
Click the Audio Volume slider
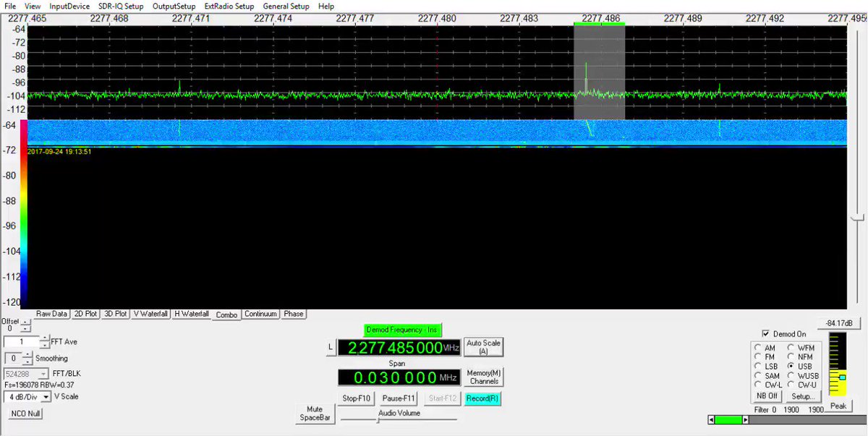[378, 419]
